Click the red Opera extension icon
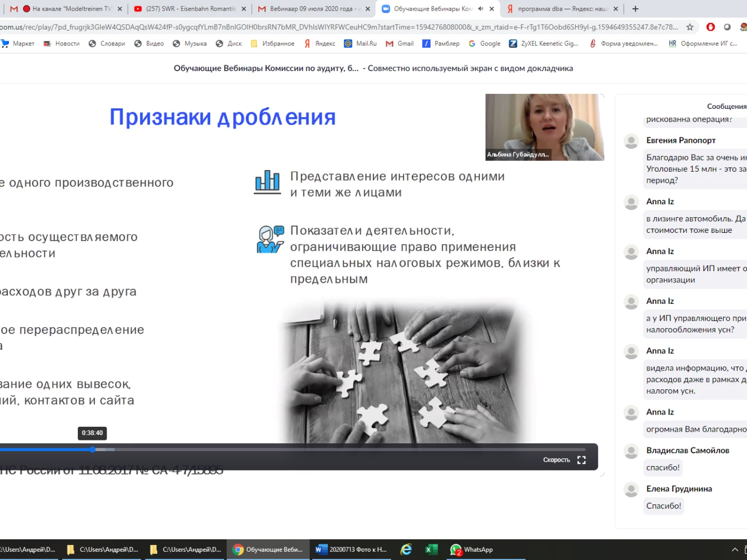 711,27
